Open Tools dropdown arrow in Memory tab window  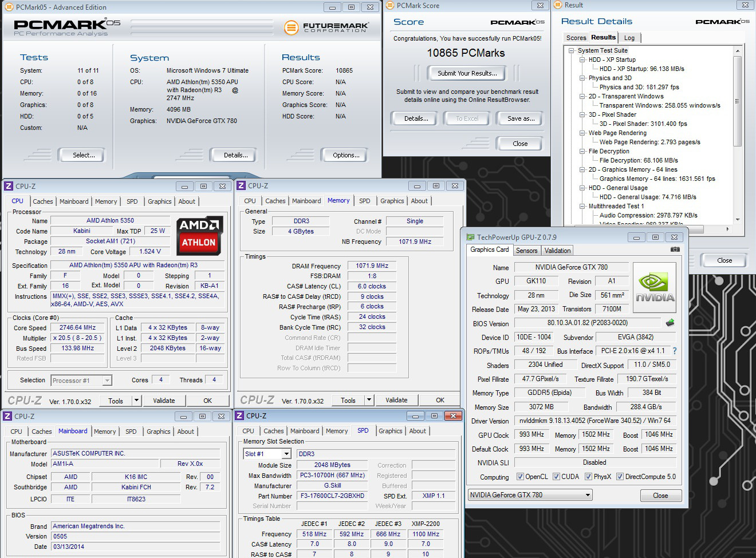point(369,400)
